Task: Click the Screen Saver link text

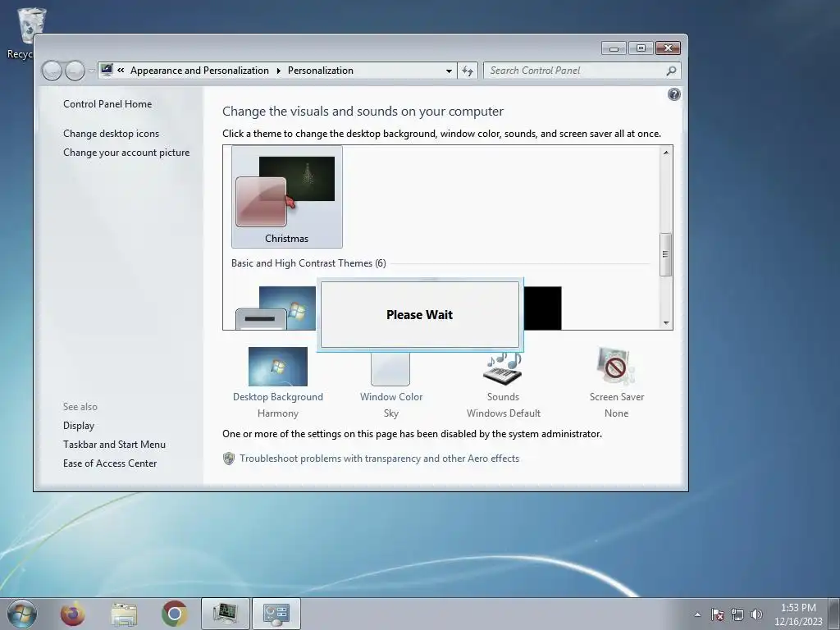Action: point(617,397)
